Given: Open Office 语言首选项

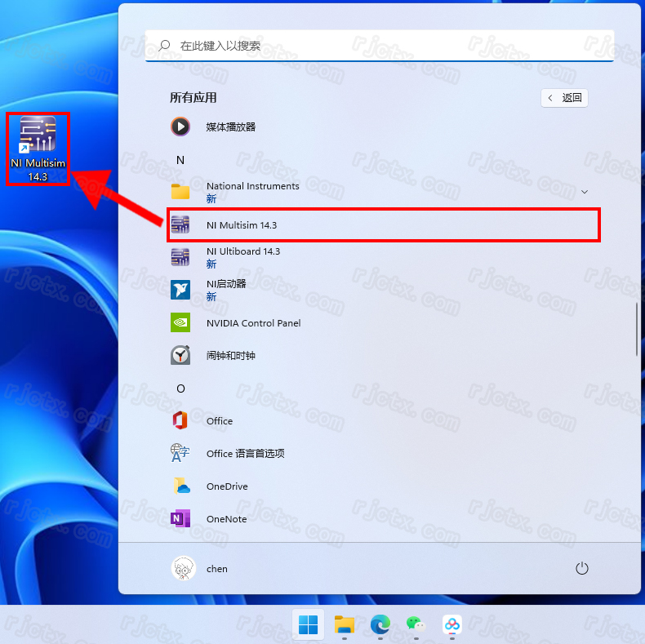Looking at the screenshot, I should point(245,454).
